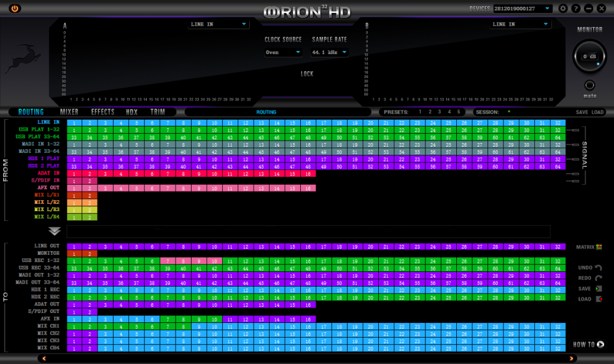Load routing with the side LOAD icon

(589, 299)
